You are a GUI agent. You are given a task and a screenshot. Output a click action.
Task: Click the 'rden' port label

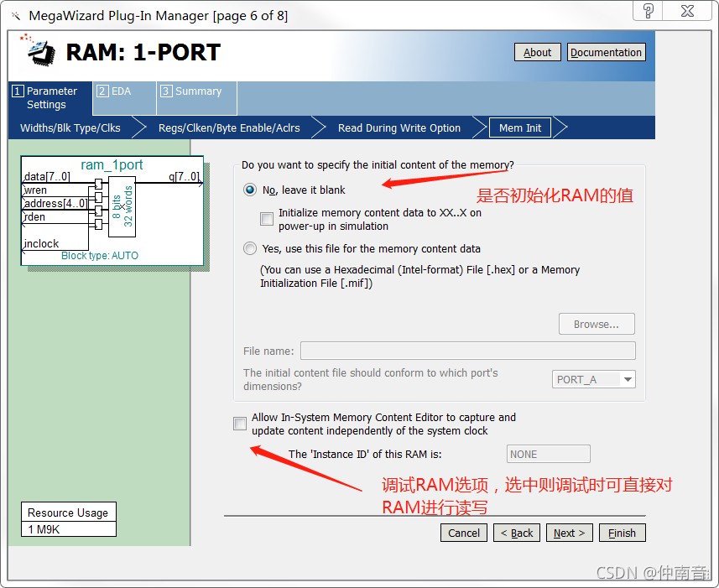coord(34,216)
